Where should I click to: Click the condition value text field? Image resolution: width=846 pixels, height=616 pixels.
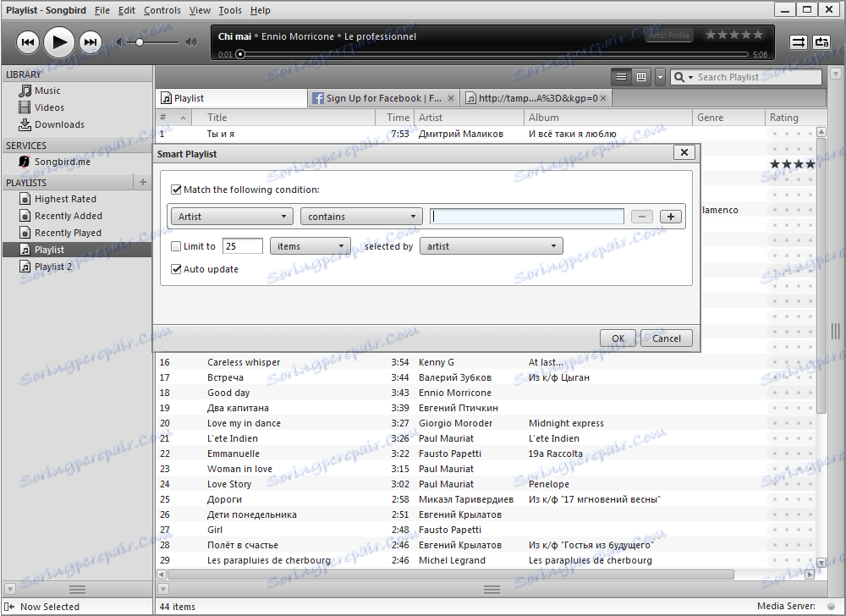(526, 217)
